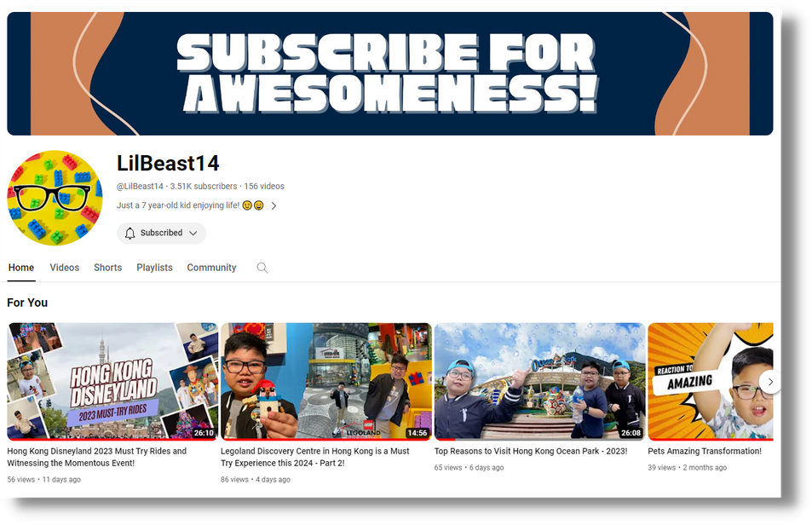Image resolution: width=812 pixels, height=525 pixels.
Task: Open Ocean Park video thumbnail
Action: coord(539,382)
